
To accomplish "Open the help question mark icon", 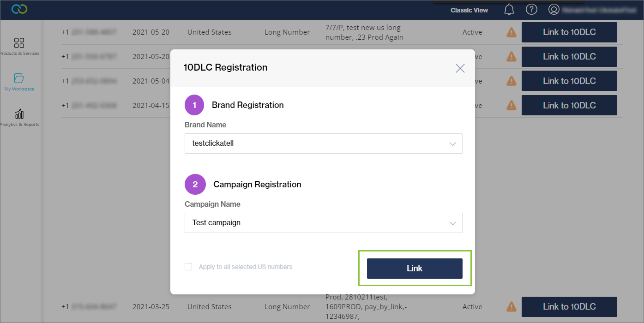I will click(x=531, y=10).
